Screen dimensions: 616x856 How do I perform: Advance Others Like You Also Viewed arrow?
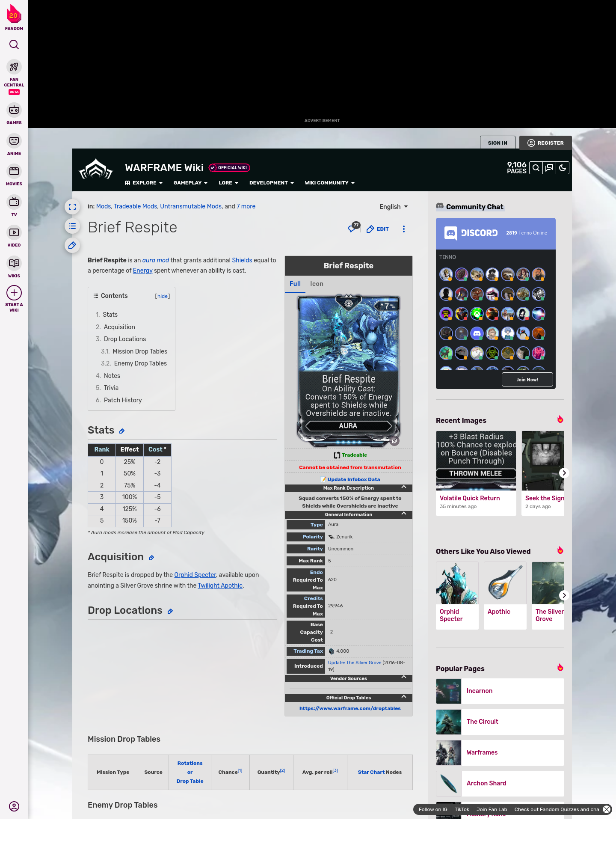[x=564, y=595]
